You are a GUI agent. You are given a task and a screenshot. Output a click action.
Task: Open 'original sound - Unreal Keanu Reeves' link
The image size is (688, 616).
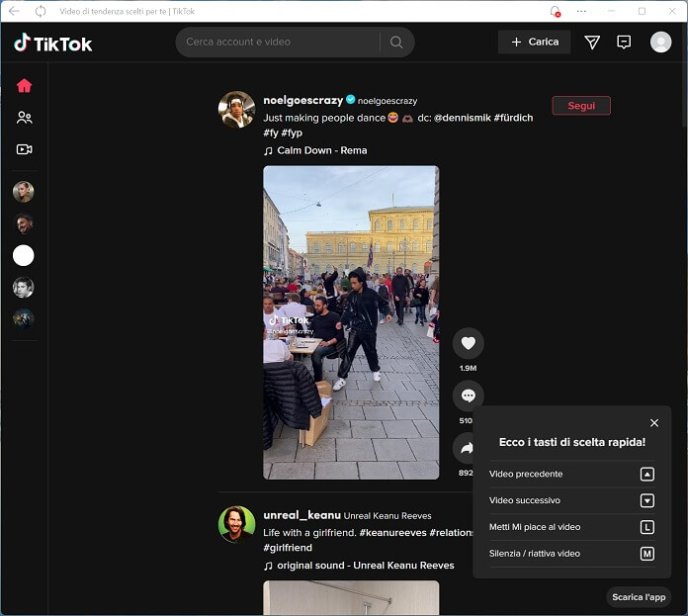[x=365, y=566]
